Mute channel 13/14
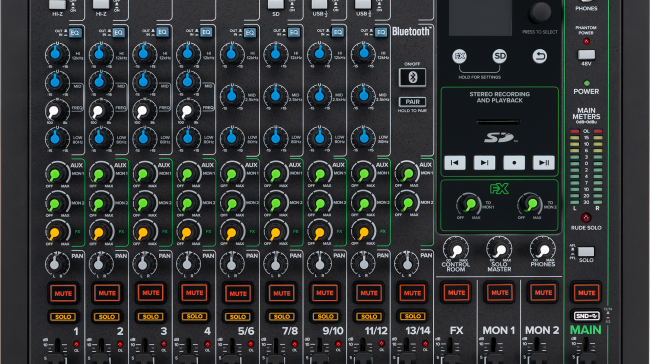The image size is (650, 364). 412,293
